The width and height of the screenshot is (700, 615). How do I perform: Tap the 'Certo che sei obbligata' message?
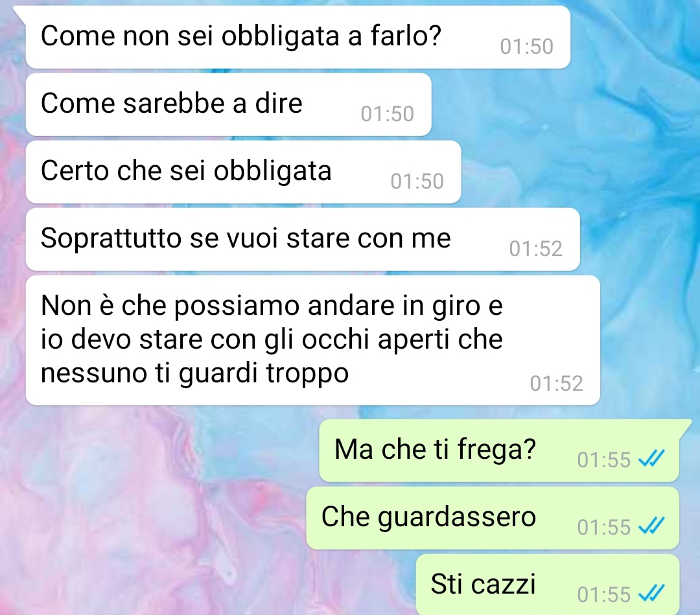coord(243,172)
